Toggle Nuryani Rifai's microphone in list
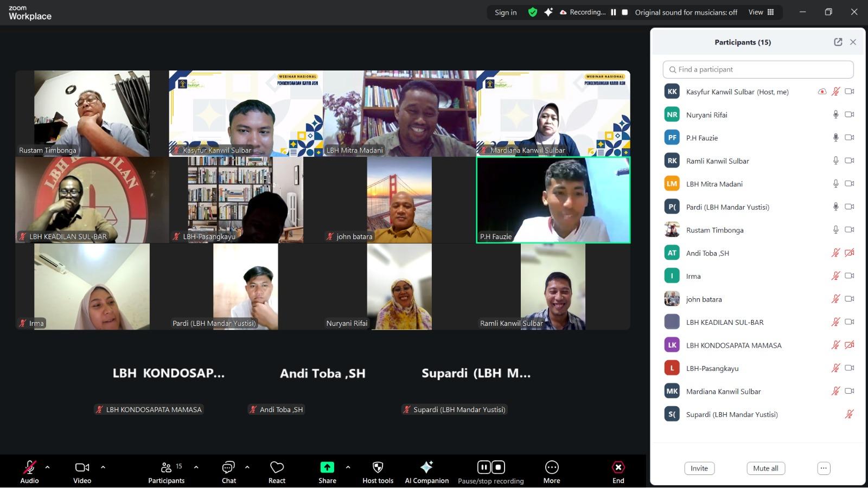This screenshot has height=488, width=868. (835, 114)
